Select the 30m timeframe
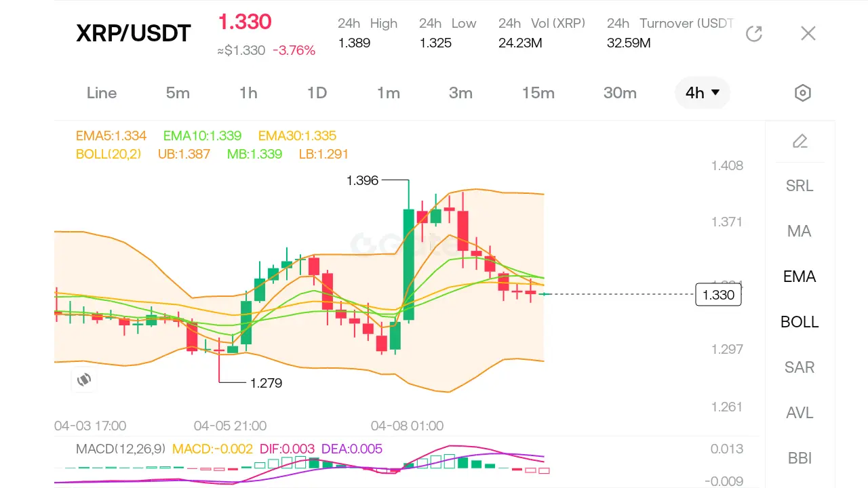 point(620,93)
